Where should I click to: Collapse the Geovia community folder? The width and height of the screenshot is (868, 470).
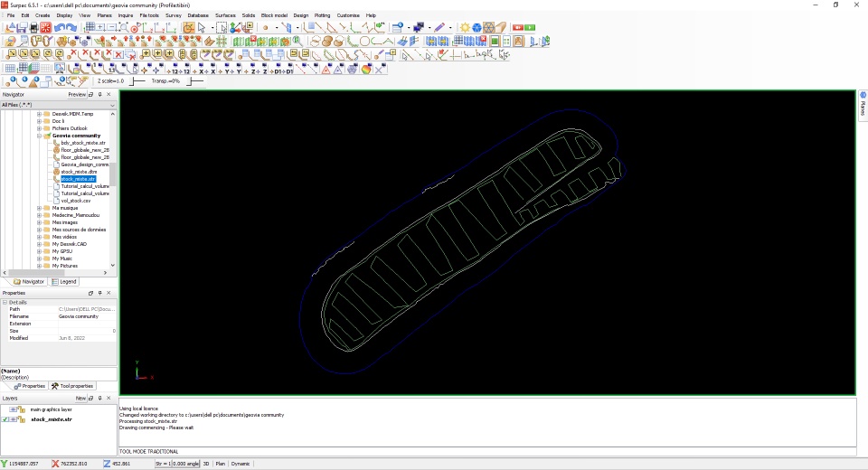tap(39, 136)
